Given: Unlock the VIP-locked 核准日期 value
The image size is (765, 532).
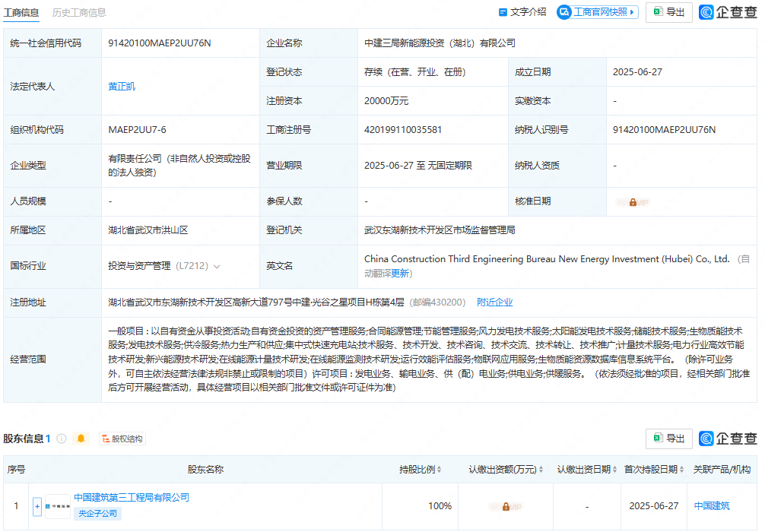Looking at the screenshot, I should coord(633,202).
